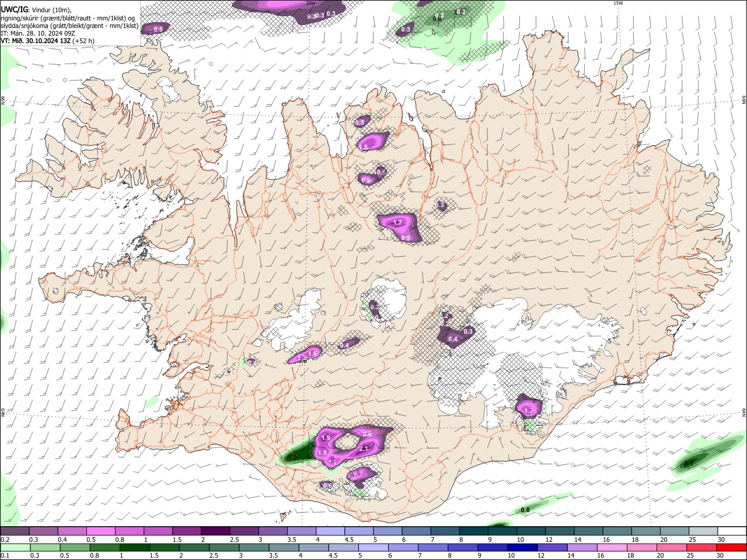
Task: Click the '18' label in the snow legend
Action: [x=635, y=540]
